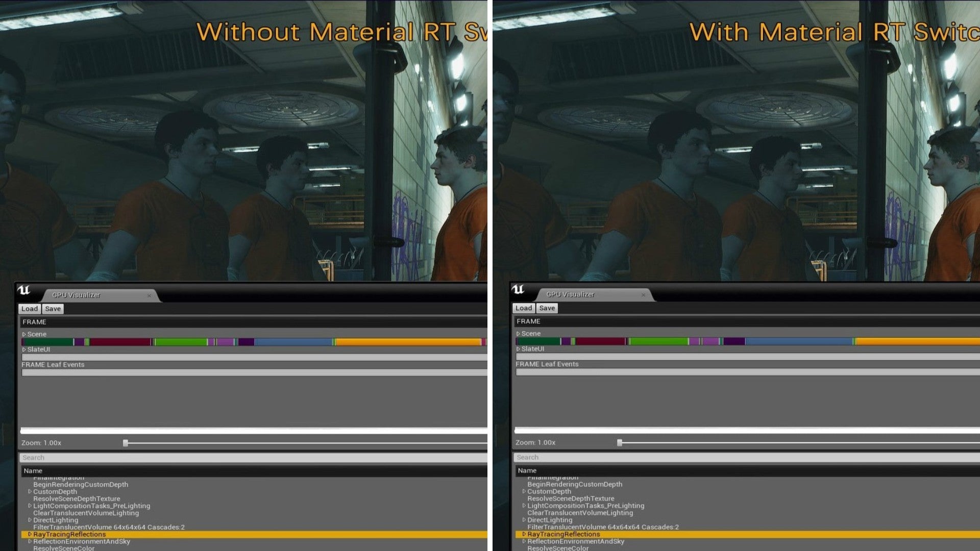The width and height of the screenshot is (980, 551).
Task: Select ResolveSceneDepthTexture in left list
Action: [77, 499]
